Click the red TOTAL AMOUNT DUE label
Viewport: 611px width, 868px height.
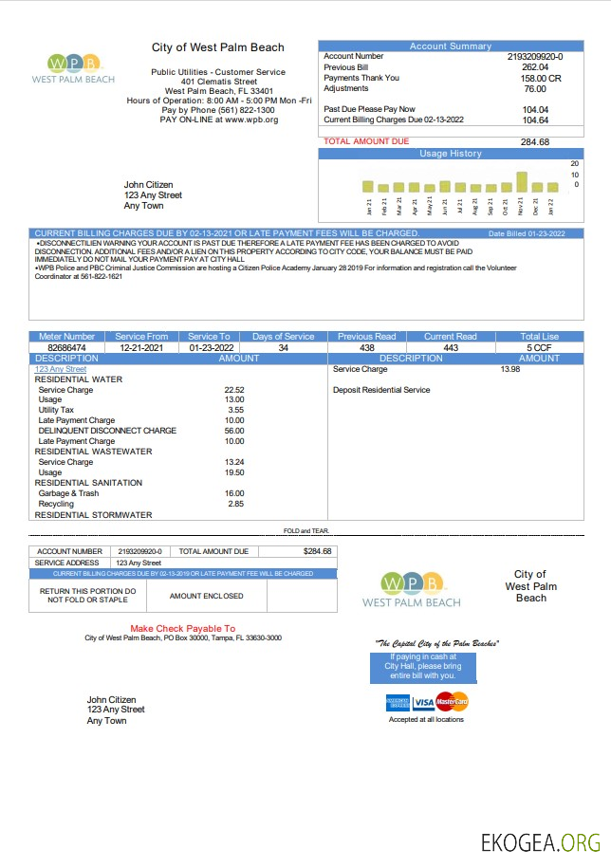click(366, 141)
